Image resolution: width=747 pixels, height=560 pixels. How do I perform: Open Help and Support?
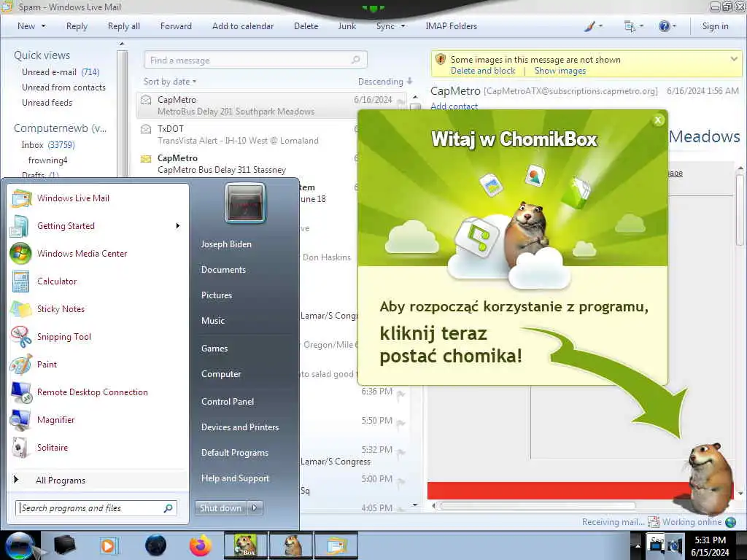(235, 478)
